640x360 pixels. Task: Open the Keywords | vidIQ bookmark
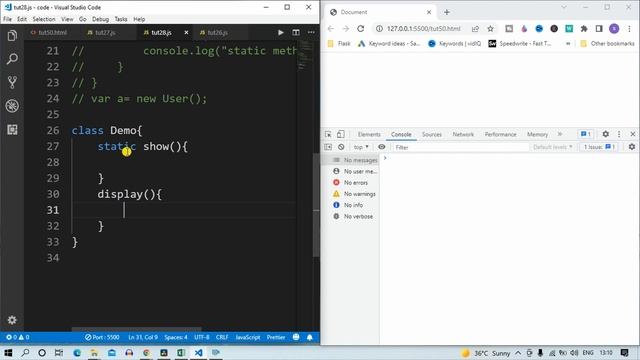pyautogui.click(x=454, y=44)
